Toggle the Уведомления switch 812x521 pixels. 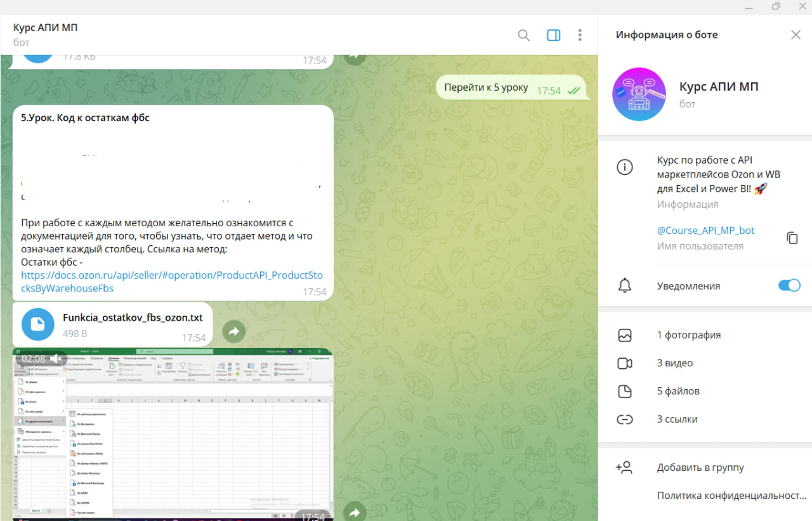pyautogui.click(x=789, y=285)
